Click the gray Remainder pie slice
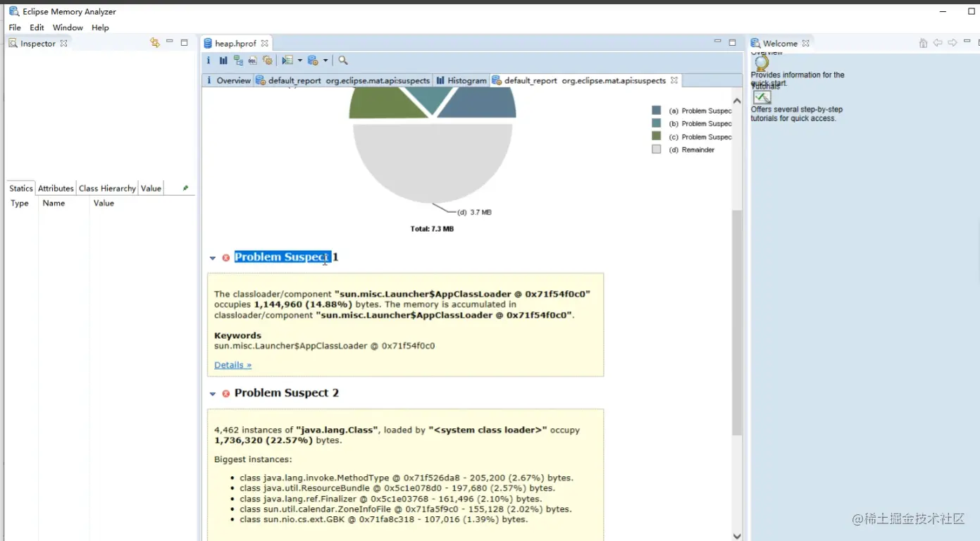 point(433,162)
